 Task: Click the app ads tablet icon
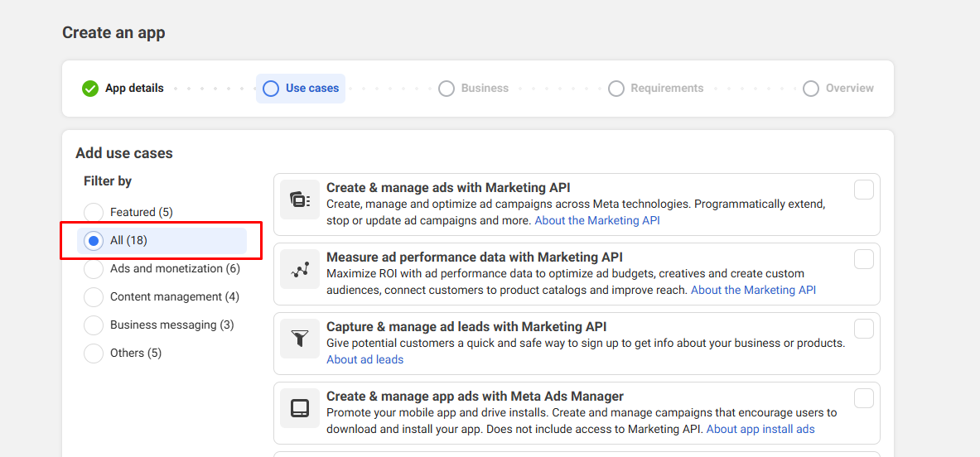pyautogui.click(x=300, y=408)
